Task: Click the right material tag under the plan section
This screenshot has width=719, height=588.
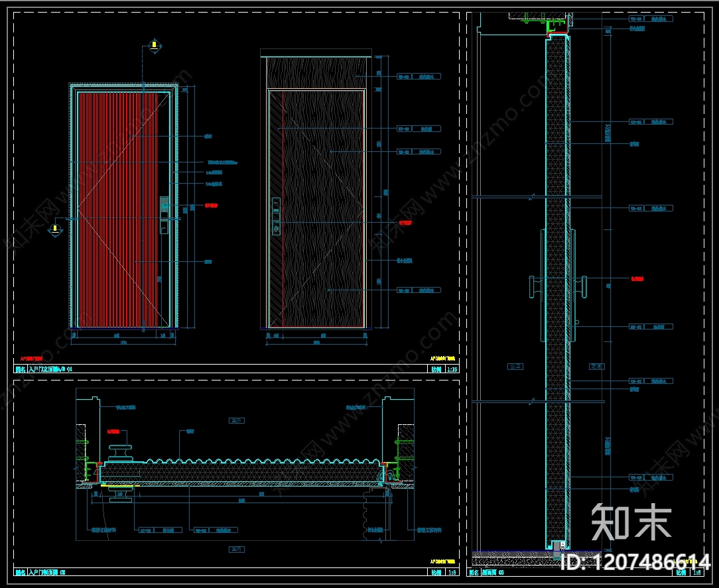Action: 216,530
